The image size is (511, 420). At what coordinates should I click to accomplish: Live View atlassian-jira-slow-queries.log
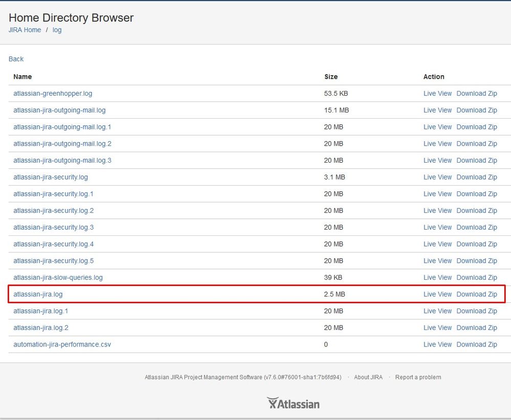[x=438, y=278]
